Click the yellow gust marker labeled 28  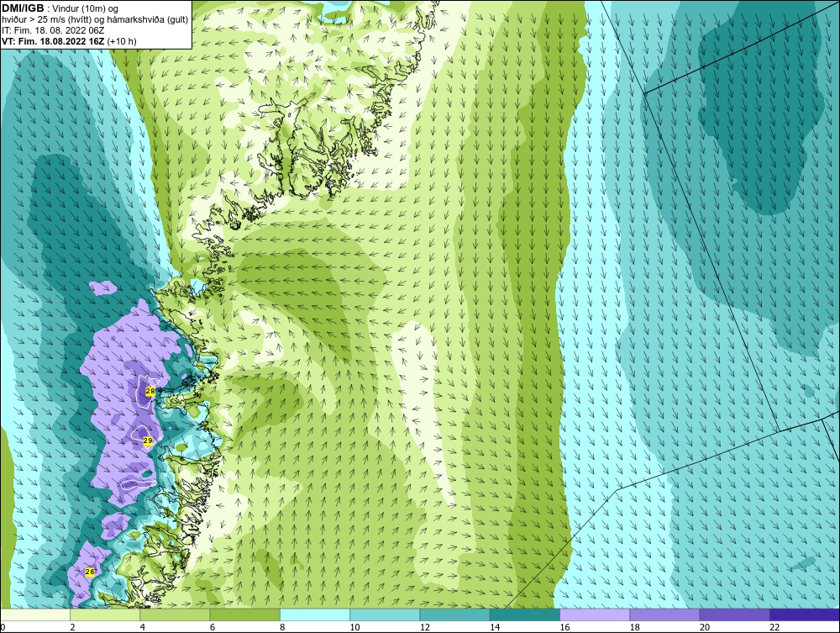click(150, 391)
